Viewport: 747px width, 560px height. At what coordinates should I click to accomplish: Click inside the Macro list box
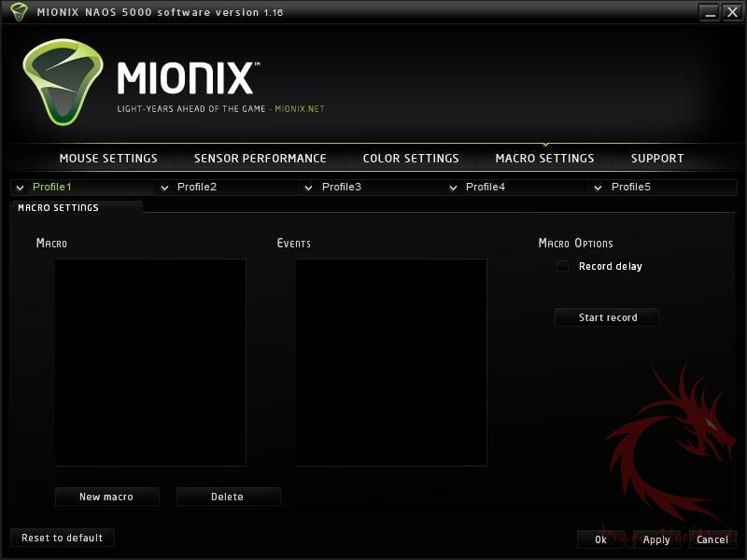[150, 362]
